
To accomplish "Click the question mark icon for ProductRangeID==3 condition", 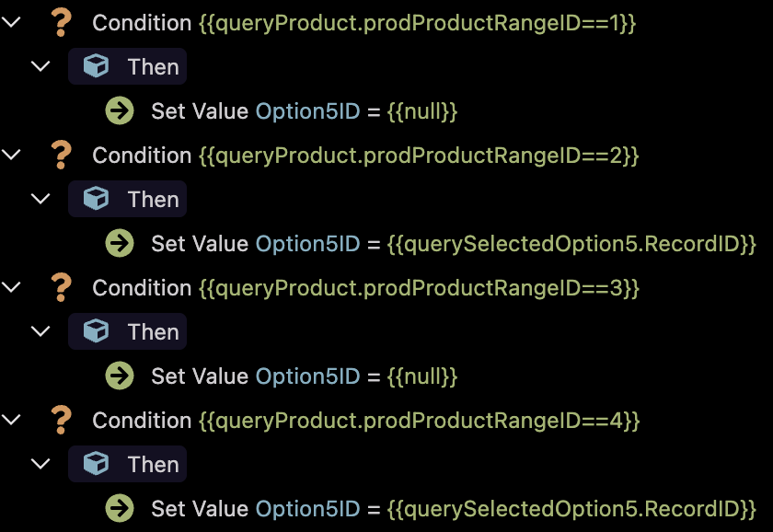I will (x=61, y=288).
